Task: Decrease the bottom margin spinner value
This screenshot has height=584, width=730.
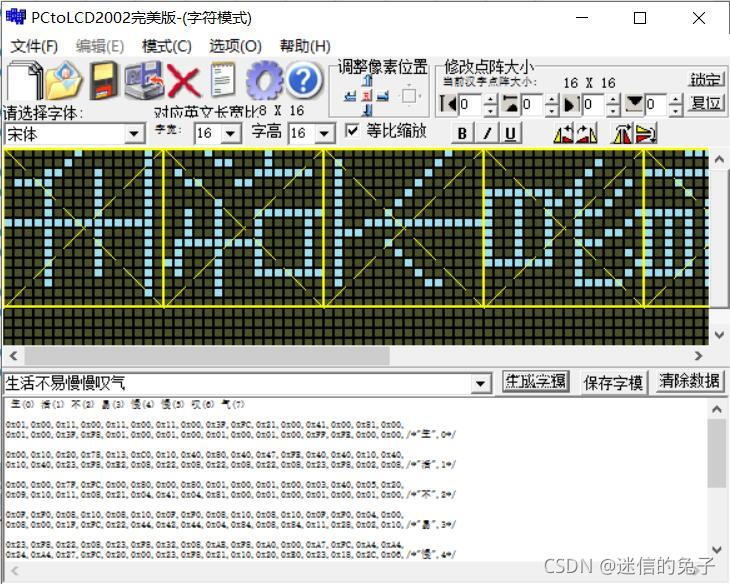Action: click(676, 110)
